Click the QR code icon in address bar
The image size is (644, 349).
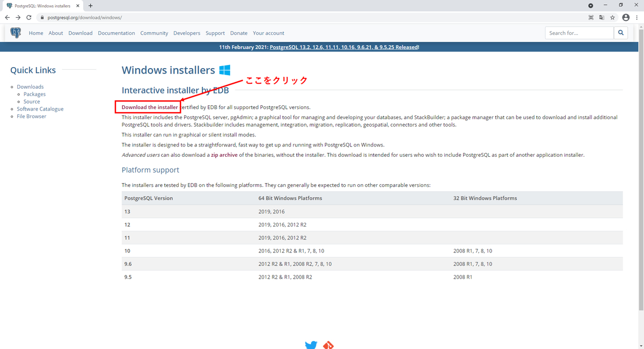(x=591, y=17)
